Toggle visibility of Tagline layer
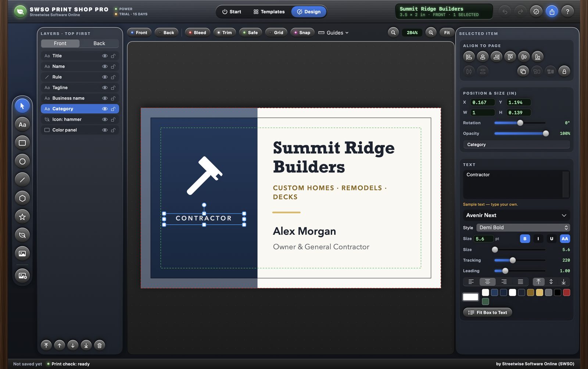Screen dimensions: 588x369 click(105, 88)
